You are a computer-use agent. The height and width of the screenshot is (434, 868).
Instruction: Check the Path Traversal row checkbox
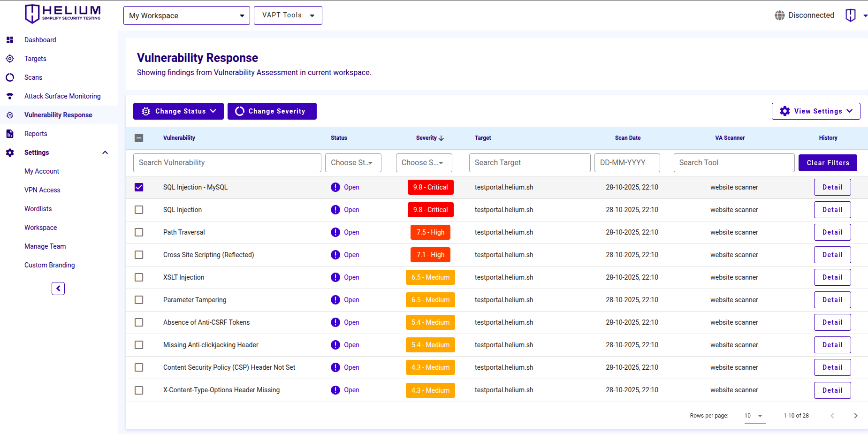coord(139,232)
